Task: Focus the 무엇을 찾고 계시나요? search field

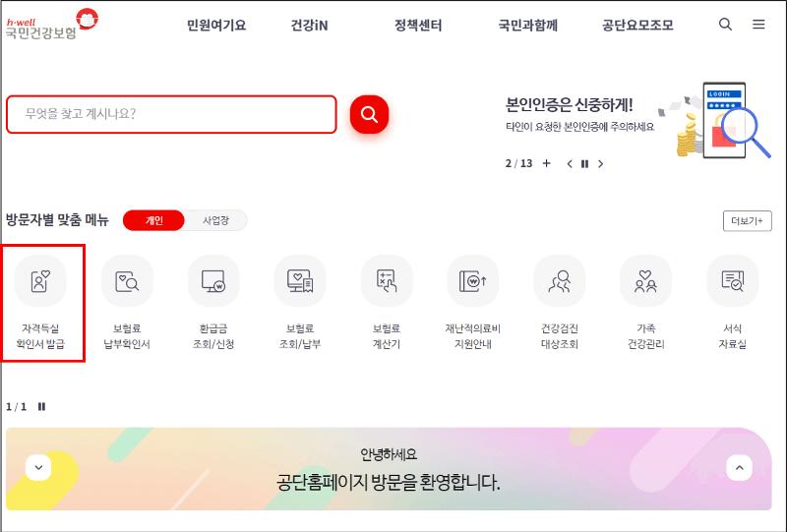Action: [x=171, y=114]
